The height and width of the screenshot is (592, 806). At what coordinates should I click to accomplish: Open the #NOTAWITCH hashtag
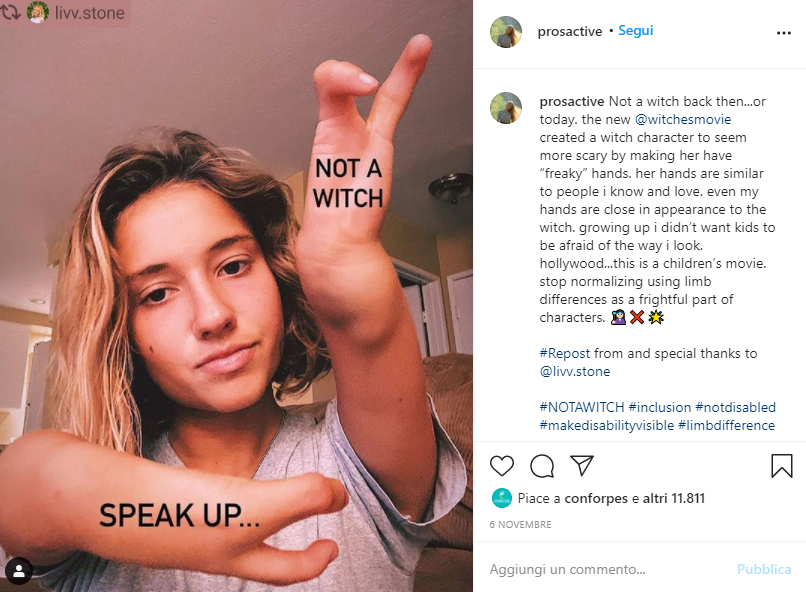(581, 408)
